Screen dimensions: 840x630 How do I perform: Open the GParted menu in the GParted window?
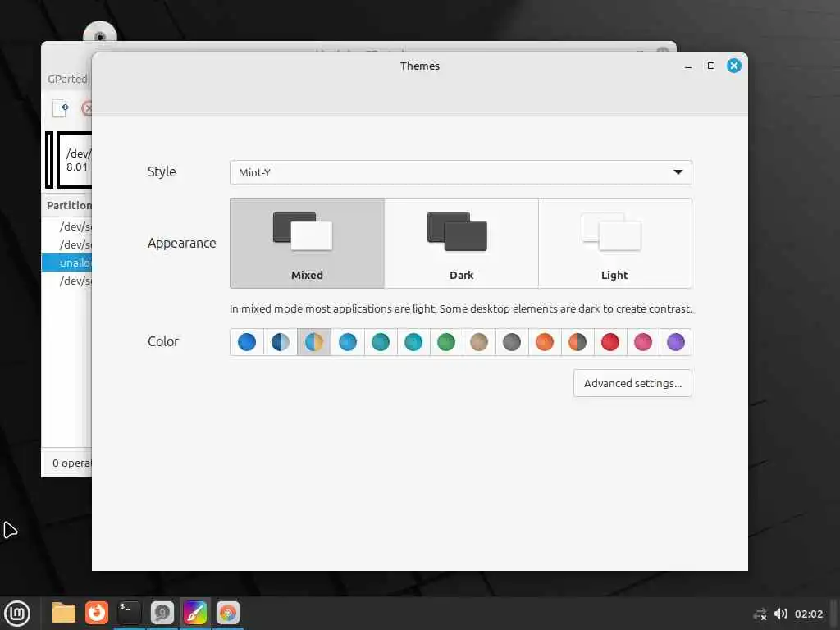click(67, 80)
